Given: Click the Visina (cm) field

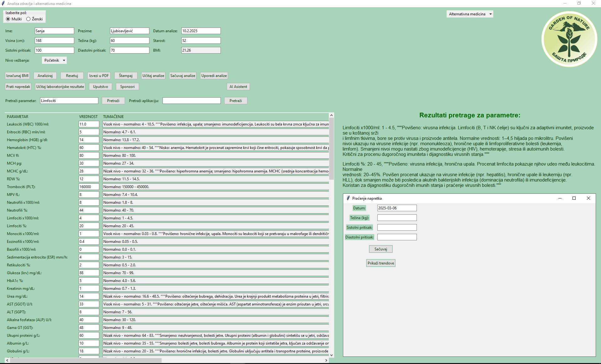Looking at the screenshot, I should [54, 41].
